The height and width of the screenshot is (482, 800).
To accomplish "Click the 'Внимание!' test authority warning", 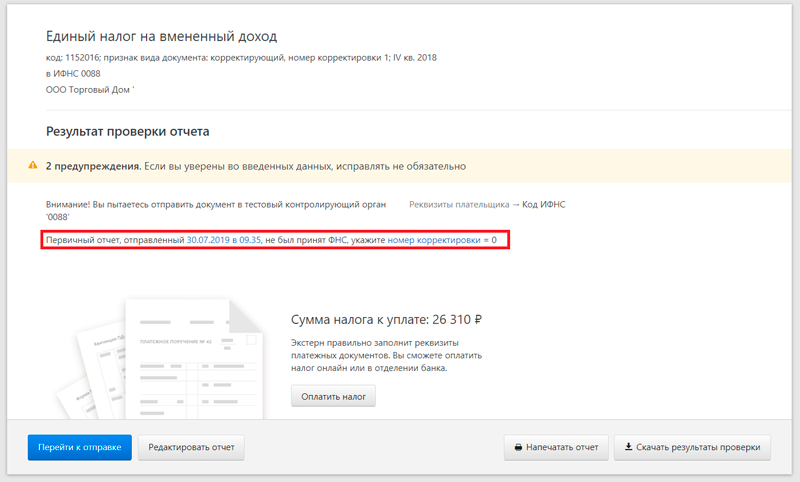I will [215, 204].
